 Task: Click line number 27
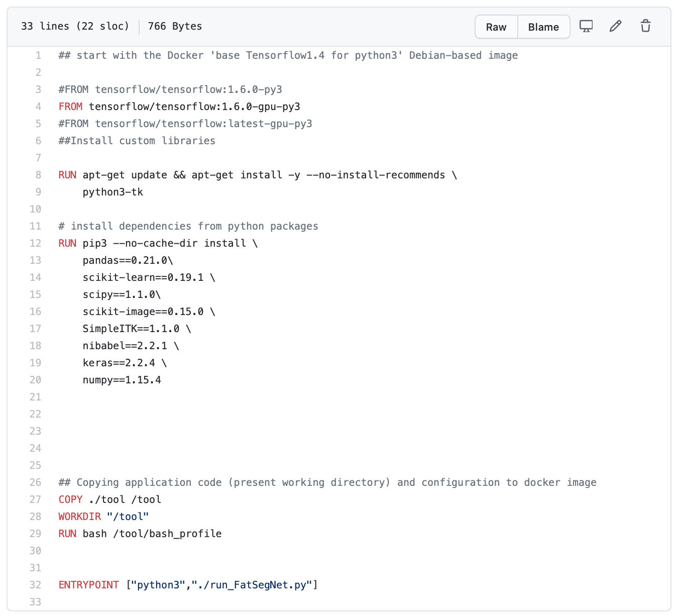(36, 499)
